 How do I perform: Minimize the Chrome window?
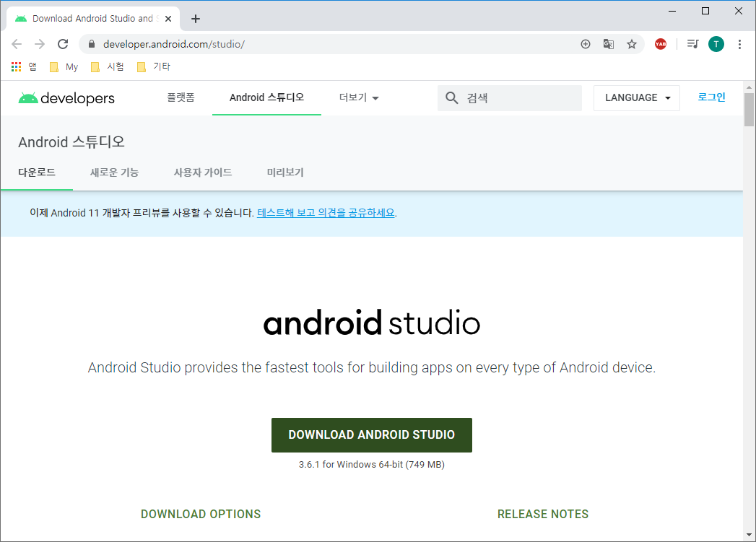(x=672, y=11)
